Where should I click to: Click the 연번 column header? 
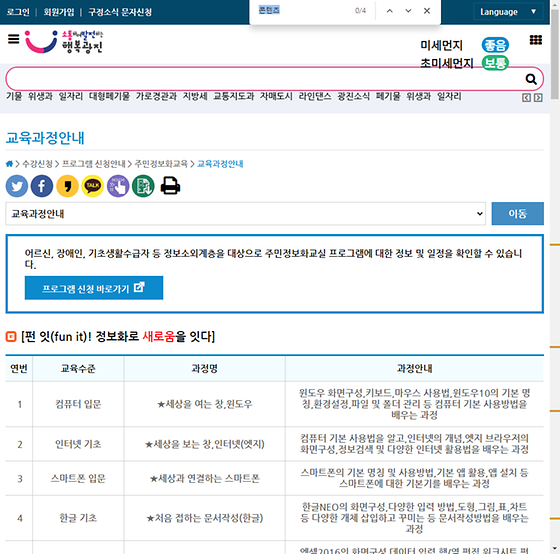click(19, 369)
